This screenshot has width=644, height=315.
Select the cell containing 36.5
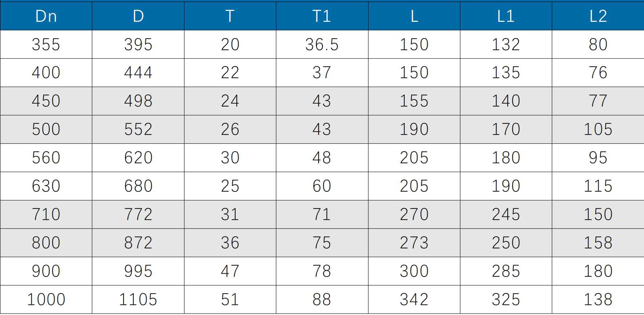click(322, 44)
